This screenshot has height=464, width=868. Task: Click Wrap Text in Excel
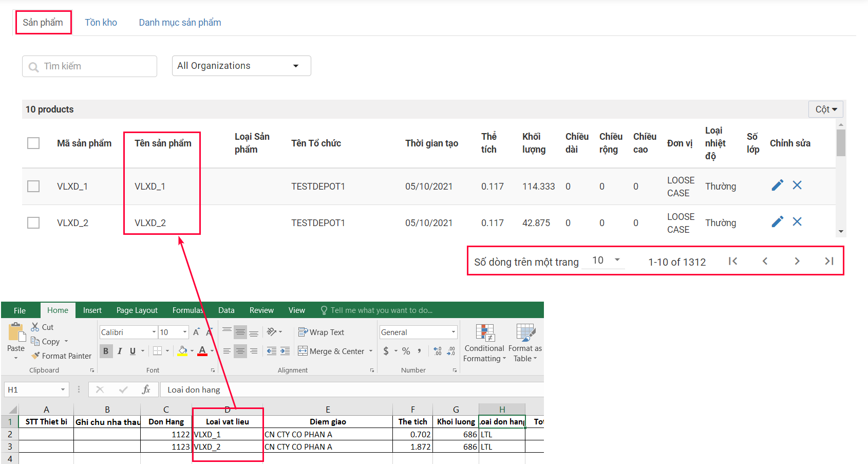321,332
